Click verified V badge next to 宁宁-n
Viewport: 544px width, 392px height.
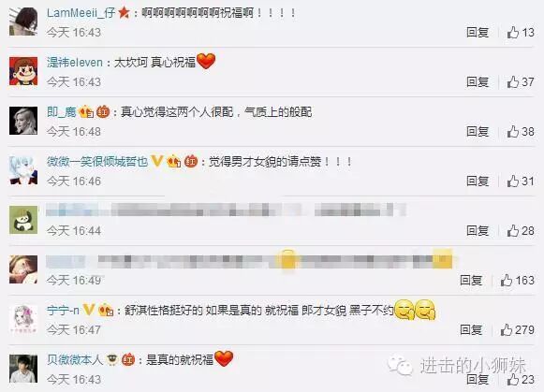coord(89,310)
